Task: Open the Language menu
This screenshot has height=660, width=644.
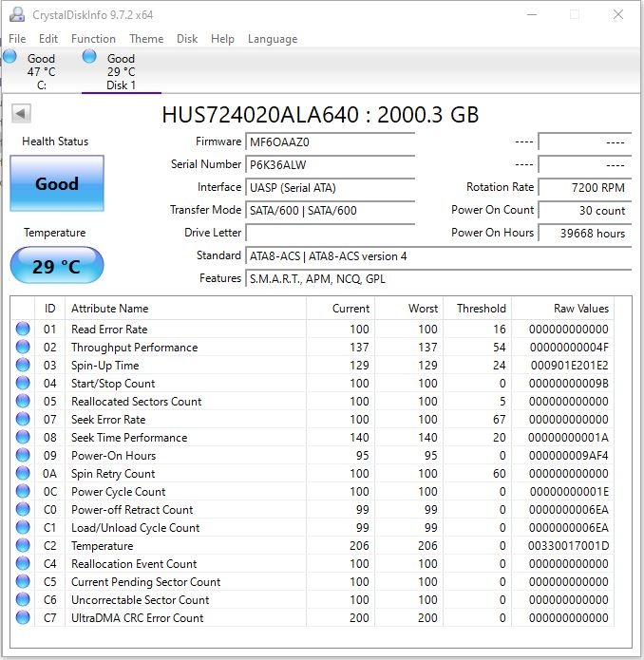Action: click(273, 39)
